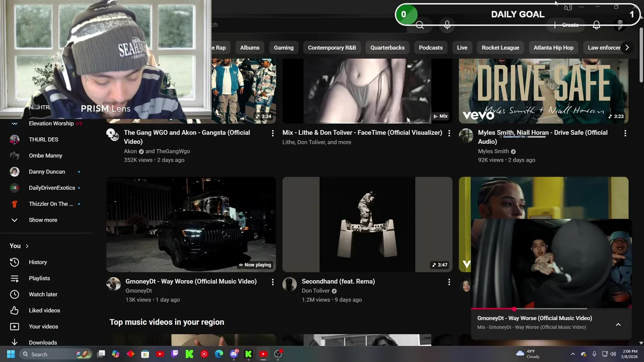This screenshot has width=644, height=362.
Task: Select the Albums filter chip
Action: (x=250, y=48)
